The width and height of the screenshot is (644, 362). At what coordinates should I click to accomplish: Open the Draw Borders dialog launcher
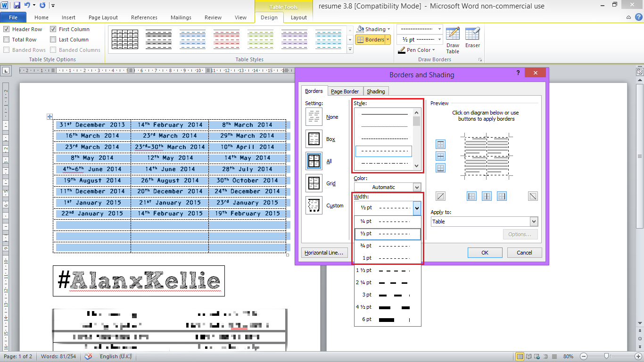pos(480,60)
